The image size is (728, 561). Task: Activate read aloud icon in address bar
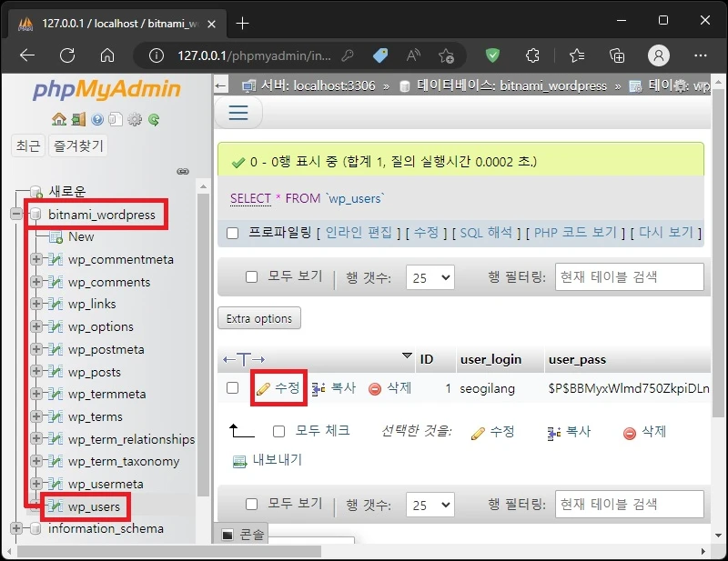click(413, 55)
